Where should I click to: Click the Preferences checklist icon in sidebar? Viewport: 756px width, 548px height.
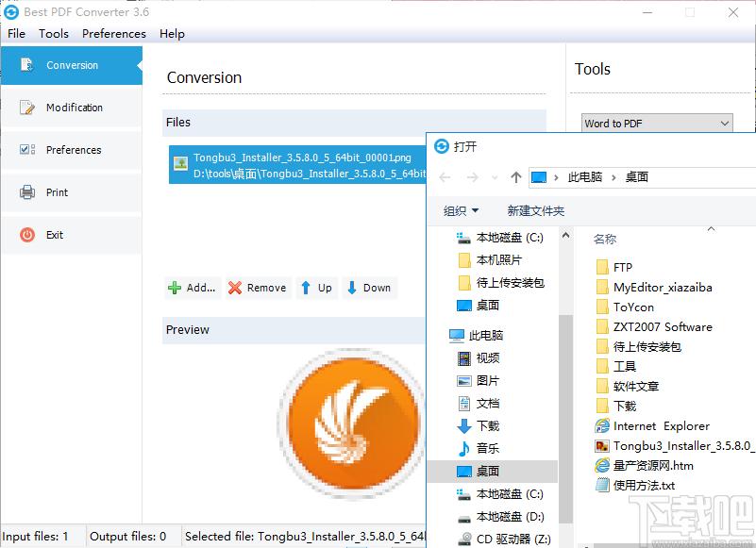point(27,150)
